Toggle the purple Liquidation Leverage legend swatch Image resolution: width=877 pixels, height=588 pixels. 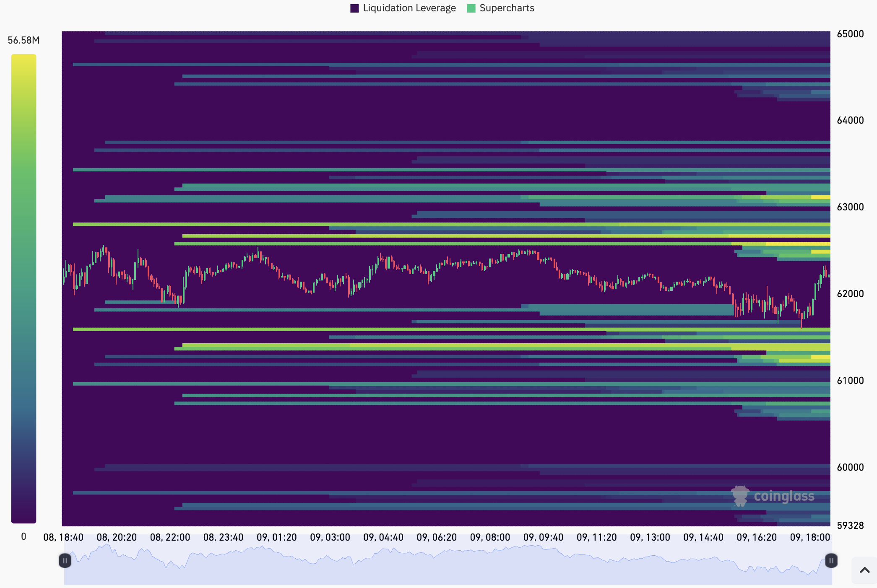(x=354, y=8)
